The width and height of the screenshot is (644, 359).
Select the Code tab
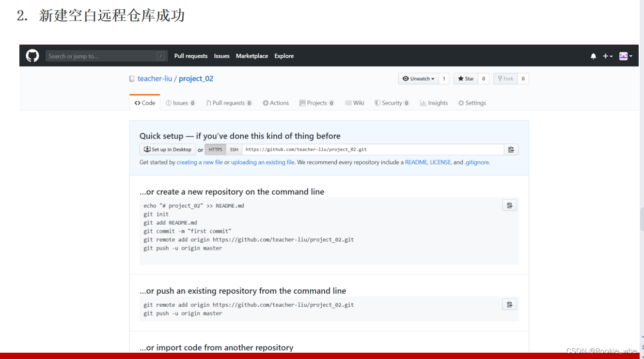pyautogui.click(x=145, y=103)
